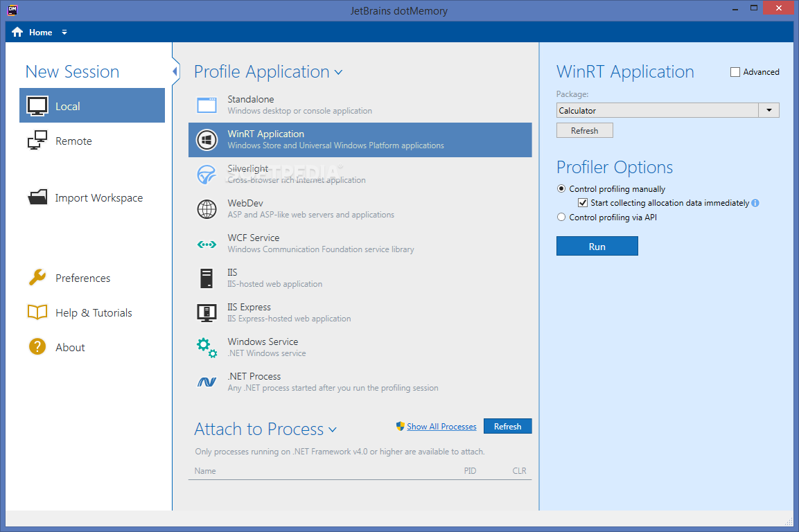Click the shield icon beside Show All Processes
The width and height of the screenshot is (799, 532).
tap(401, 426)
